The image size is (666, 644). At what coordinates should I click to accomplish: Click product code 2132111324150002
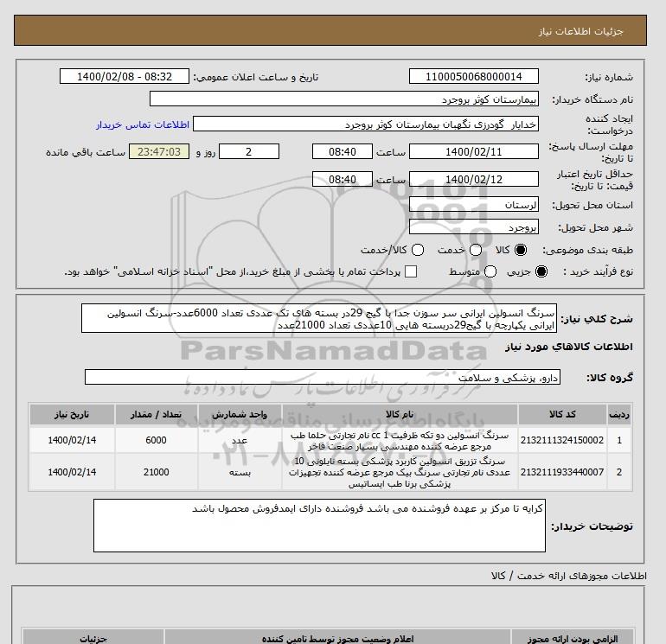click(x=562, y=440)
